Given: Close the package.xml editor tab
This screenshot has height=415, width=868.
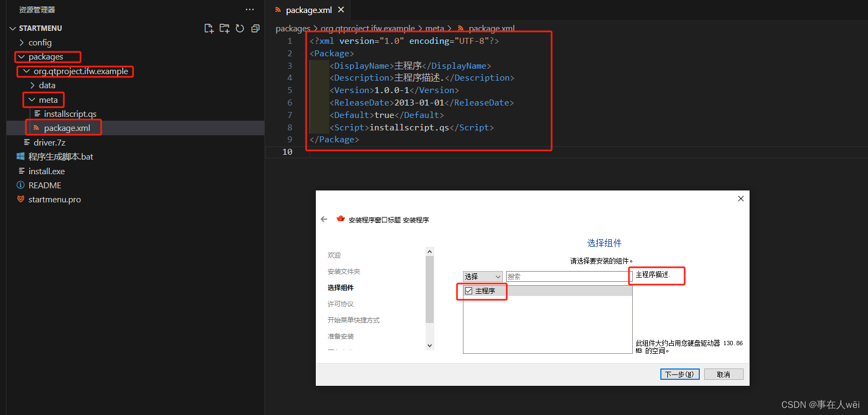Looking at the screenshot, I should tap(341, 10).
